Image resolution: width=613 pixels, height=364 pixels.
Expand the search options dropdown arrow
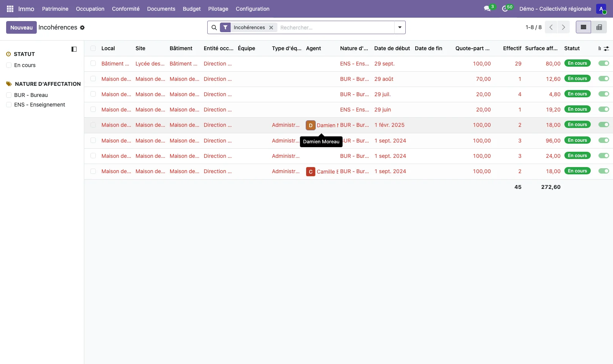pyautogui.click(x=400, y=28)
